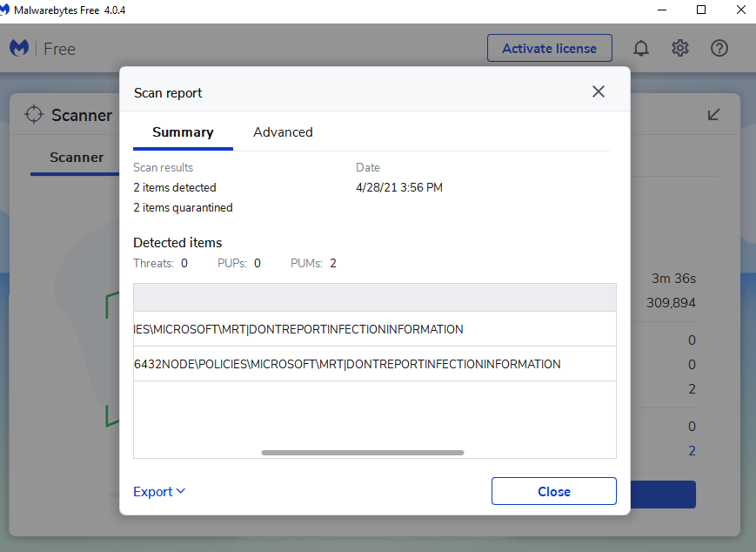The image size is (756, 552).
Task: Click the Scanner crosshair icon
Action: 34,115
